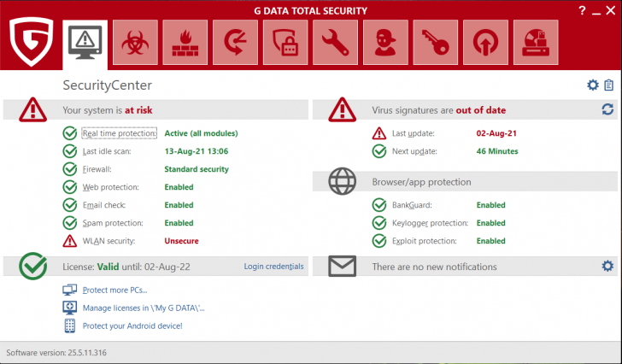Refresh virus signatures with update arrows
This screenshot has height=364, width=622.
point(607,109)
